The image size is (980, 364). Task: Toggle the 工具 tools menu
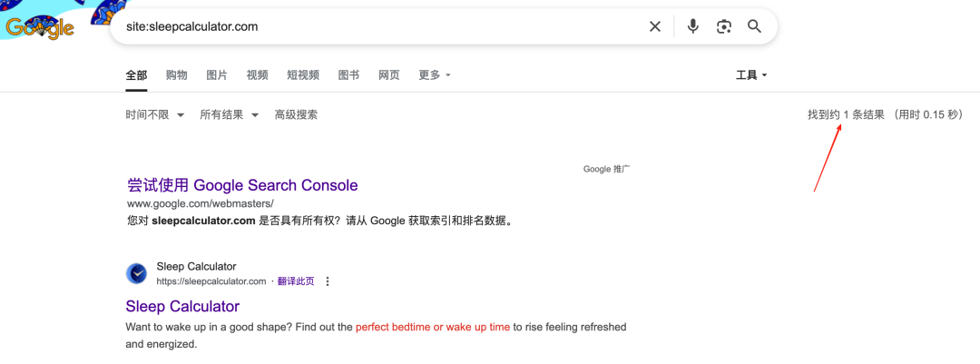pos(751,75)
